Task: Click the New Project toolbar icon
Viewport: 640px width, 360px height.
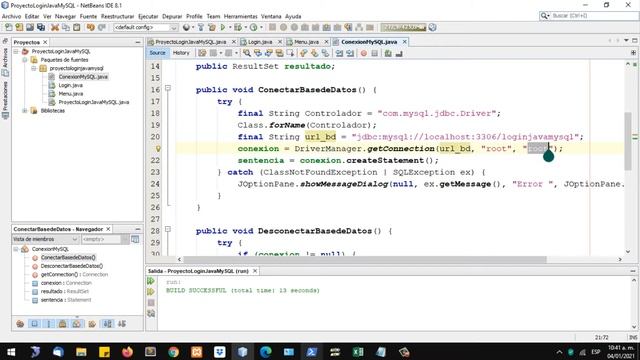Action: coord(19,27)
